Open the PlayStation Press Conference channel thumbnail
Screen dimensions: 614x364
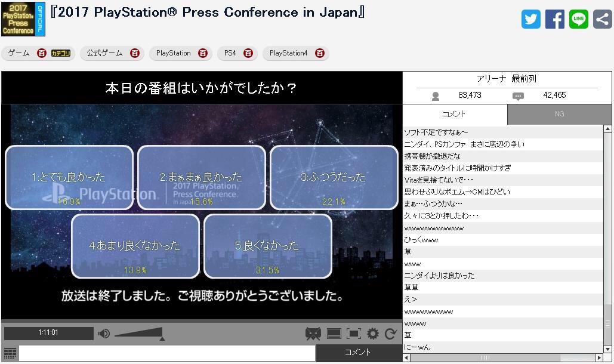coord(23,19)
